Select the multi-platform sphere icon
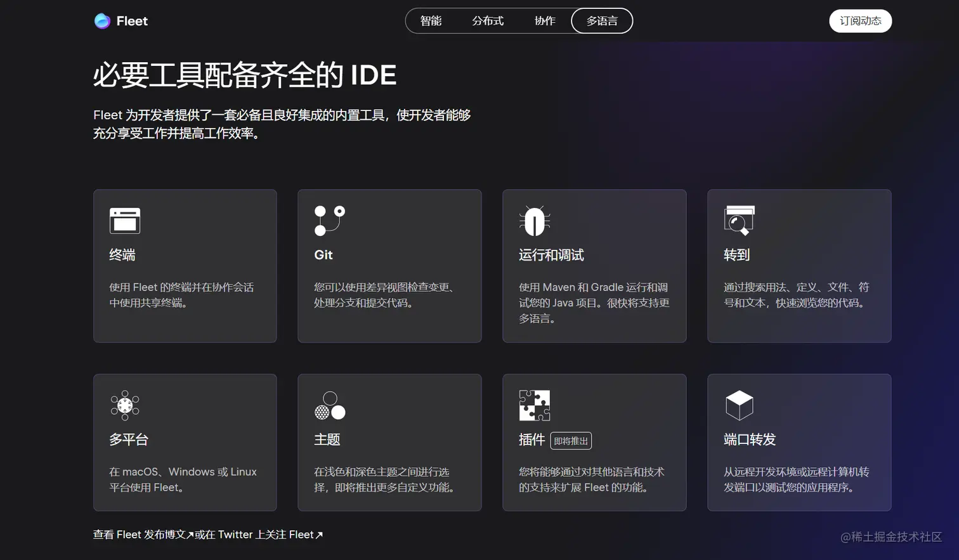 pyautogui.click(x=124, y=406)
